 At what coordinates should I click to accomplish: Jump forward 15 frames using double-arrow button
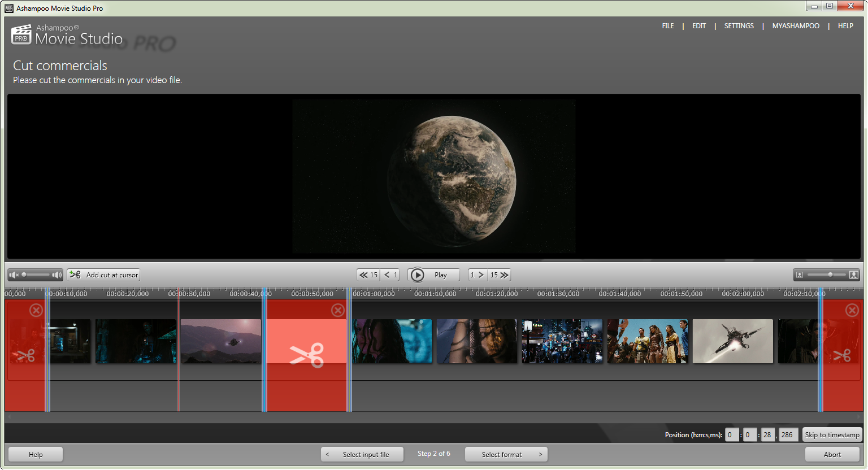501,275
